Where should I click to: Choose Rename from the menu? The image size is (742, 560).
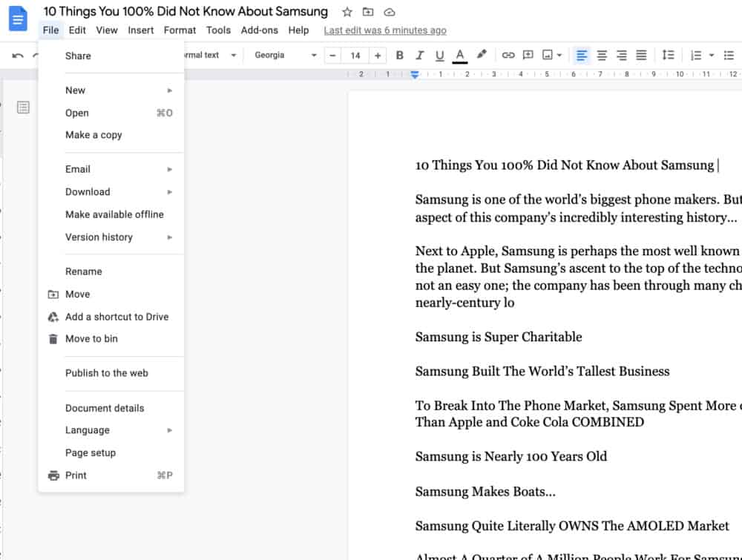click(x=111, y=271)
